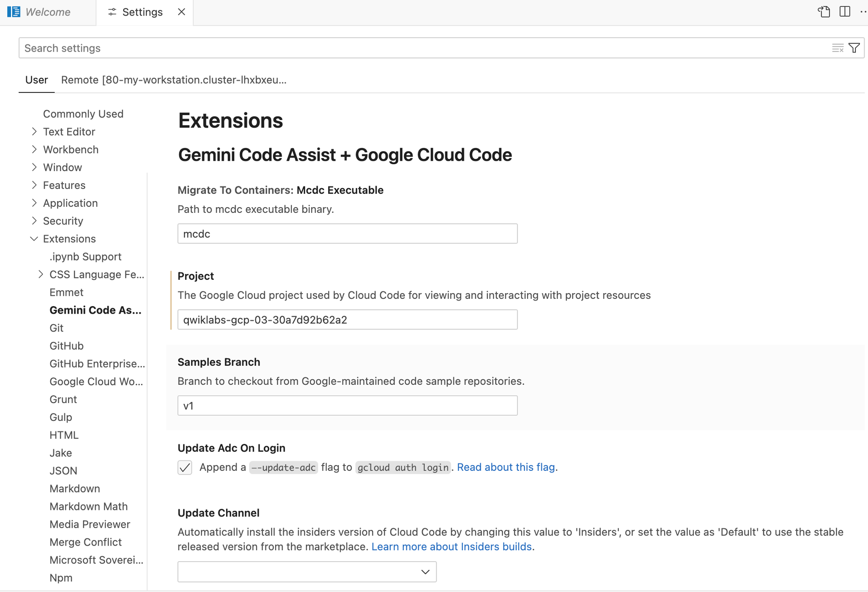Screen dimensions: 868x592
Task: Click the Project ID text field
Action: (x=347, y=320)
